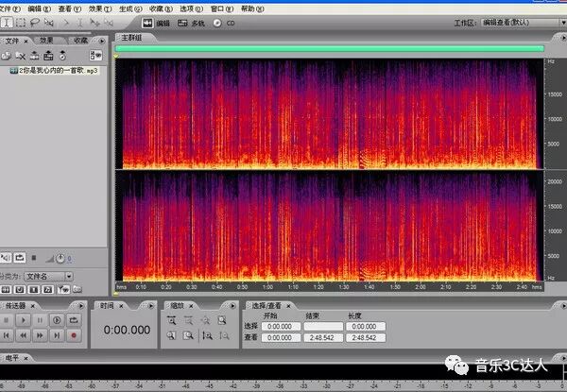Screen dimensions: 567x392
Task: Go to the end of the file
Action: pyautogui.click(x=57, y=335)
